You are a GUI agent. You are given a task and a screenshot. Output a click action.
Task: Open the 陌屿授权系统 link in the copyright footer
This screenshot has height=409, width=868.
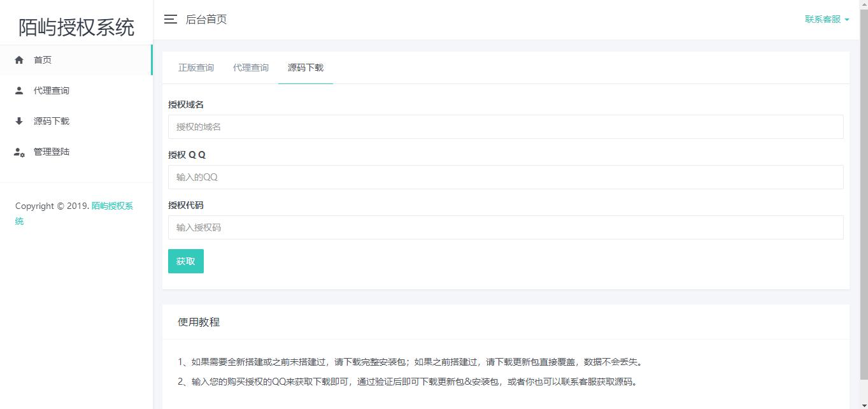tap(112, 206)
